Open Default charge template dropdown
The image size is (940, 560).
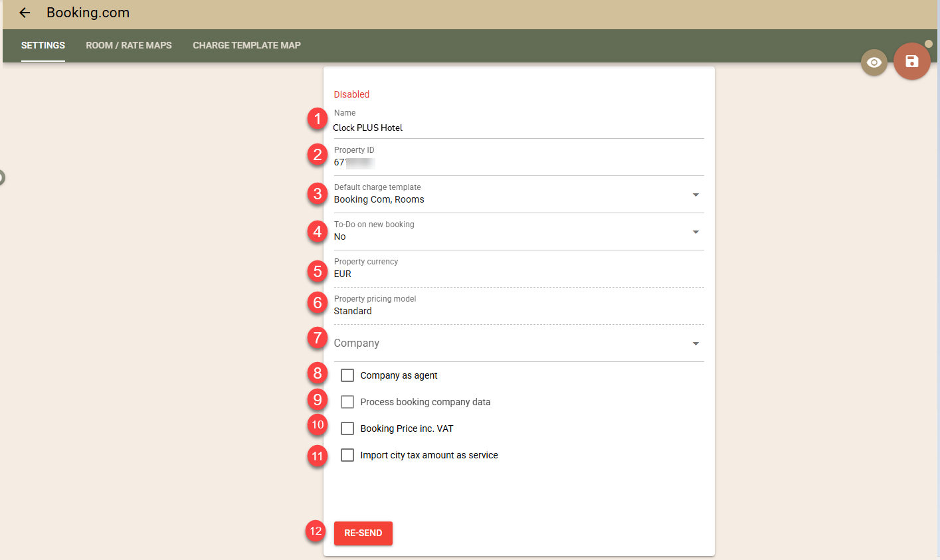click(518, 199)
